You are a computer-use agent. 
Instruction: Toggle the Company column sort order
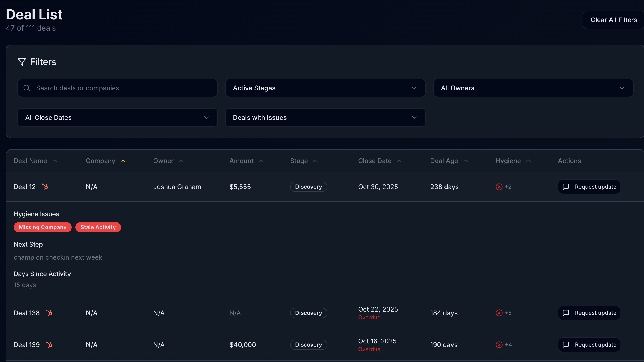point(105,161)
